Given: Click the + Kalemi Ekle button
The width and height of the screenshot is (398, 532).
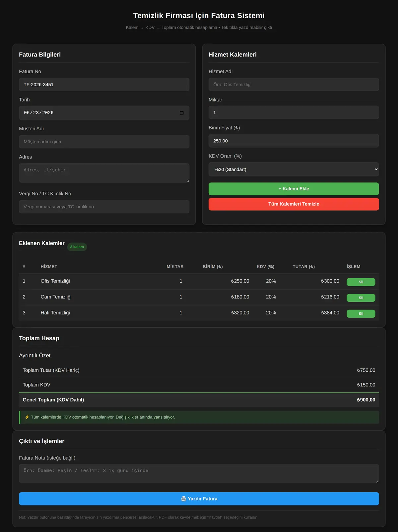Looking at the screenshot, I should 294,189.
